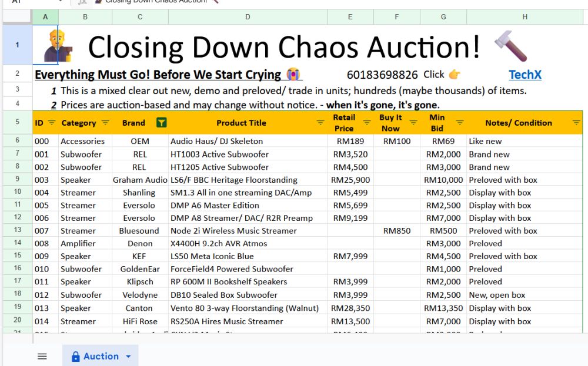
Task: Select column H header
Action: (x=524, y=17)
